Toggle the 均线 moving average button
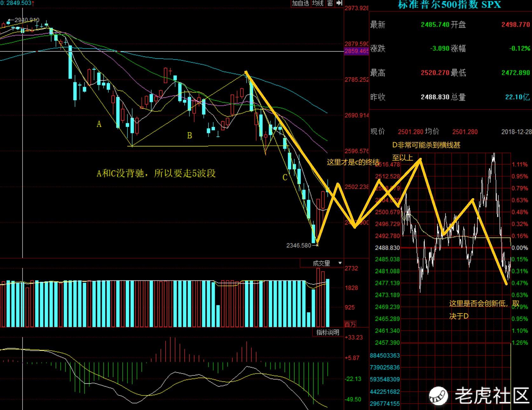Image resolution: width=532 pixels, height=410 pixels. [x=317, y=3]
